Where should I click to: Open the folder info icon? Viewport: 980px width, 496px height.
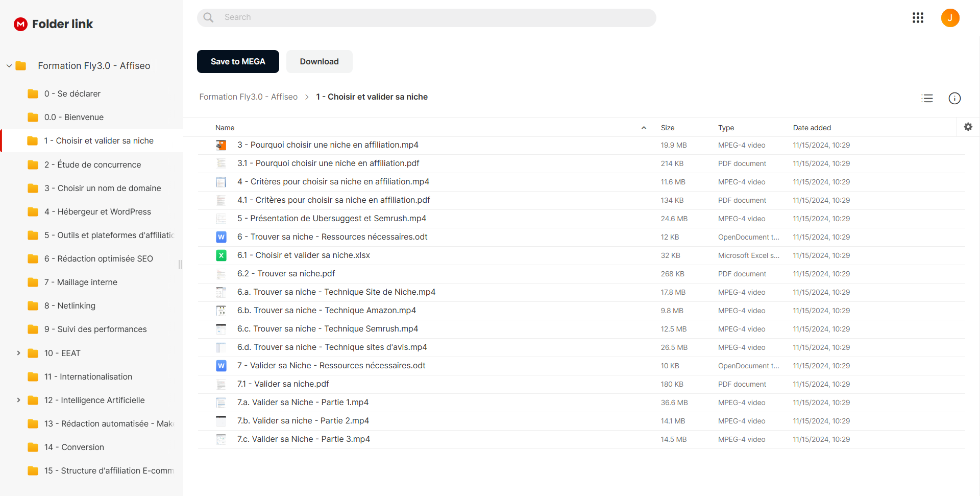click(954, 99)
